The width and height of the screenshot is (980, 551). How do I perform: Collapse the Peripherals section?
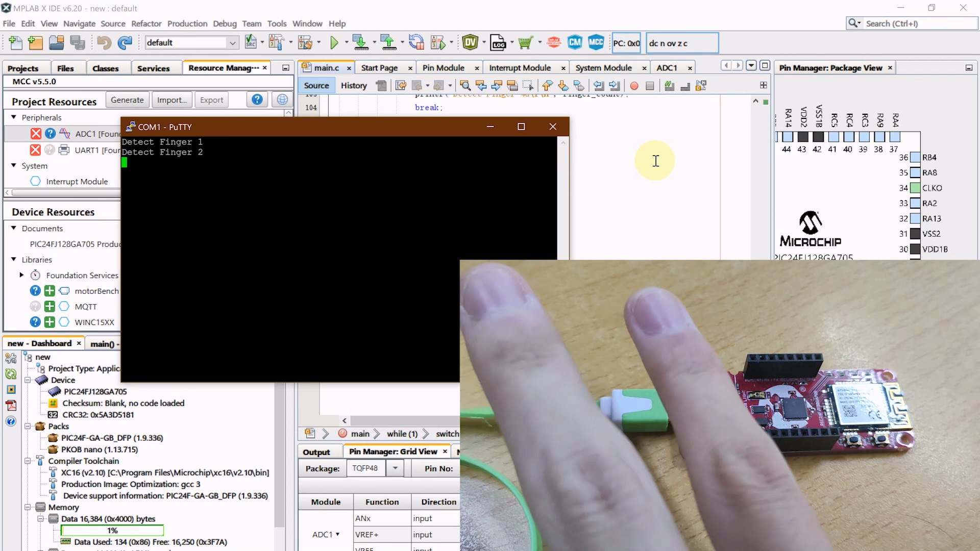point(14,117)
